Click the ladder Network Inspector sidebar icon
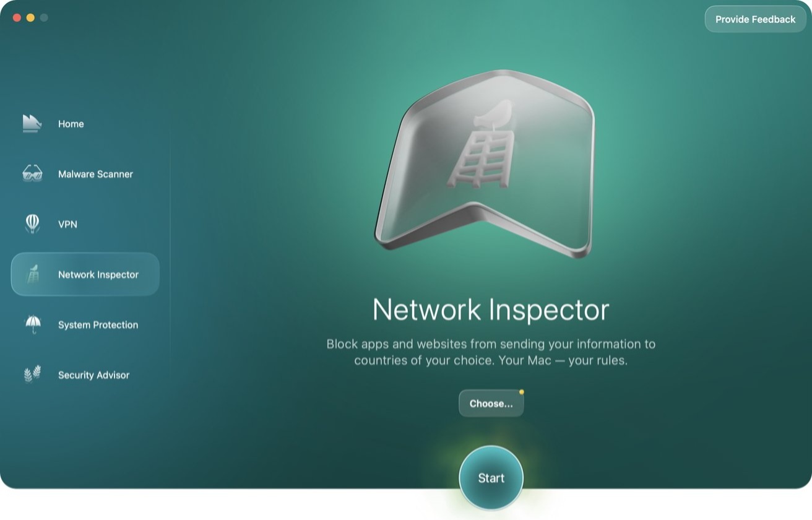Viewport: 812px width, 520px height. point(32,274)
